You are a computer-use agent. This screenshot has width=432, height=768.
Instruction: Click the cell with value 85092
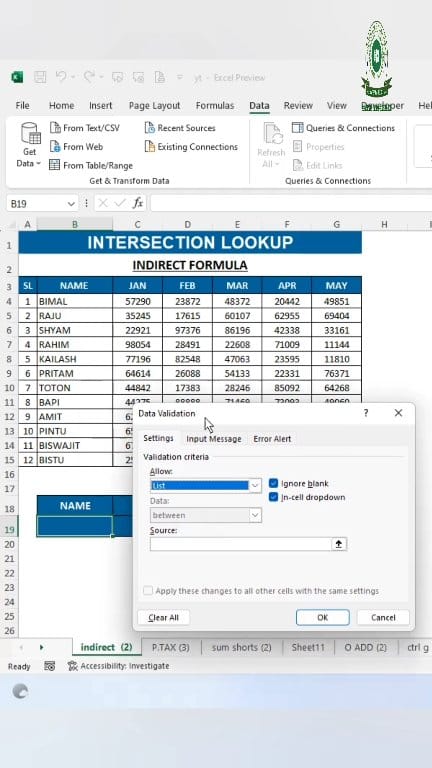287,387
